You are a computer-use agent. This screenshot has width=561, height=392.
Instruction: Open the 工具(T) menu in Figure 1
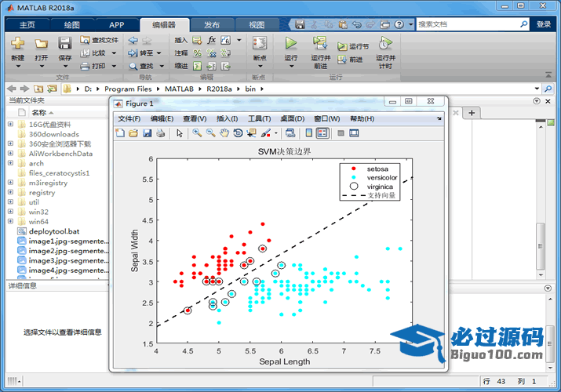point(260,118)
